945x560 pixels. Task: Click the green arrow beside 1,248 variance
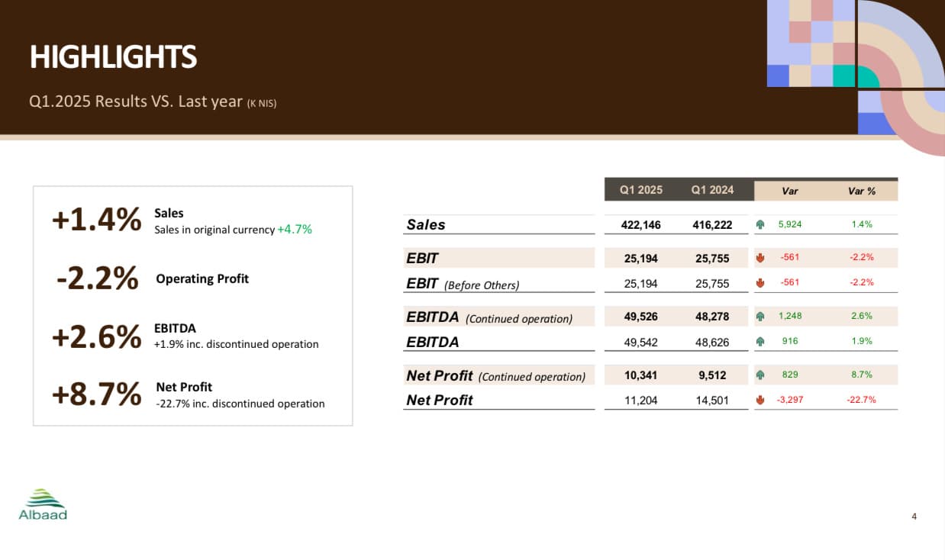[x=760, y=316]
